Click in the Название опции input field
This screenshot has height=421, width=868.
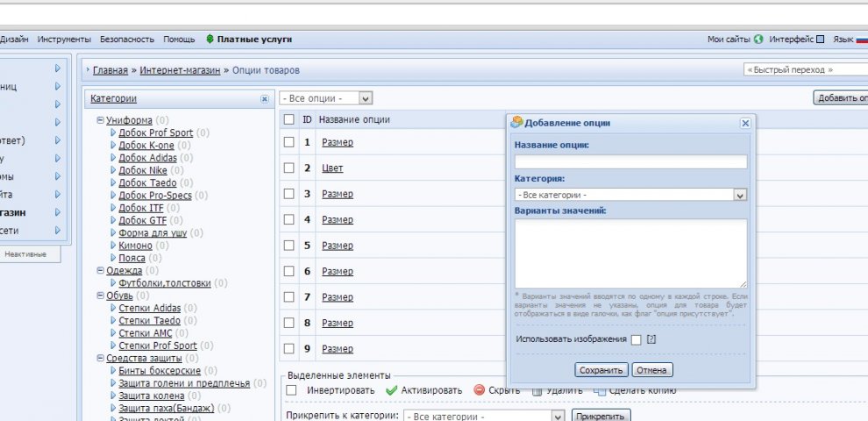pos(630,161)
